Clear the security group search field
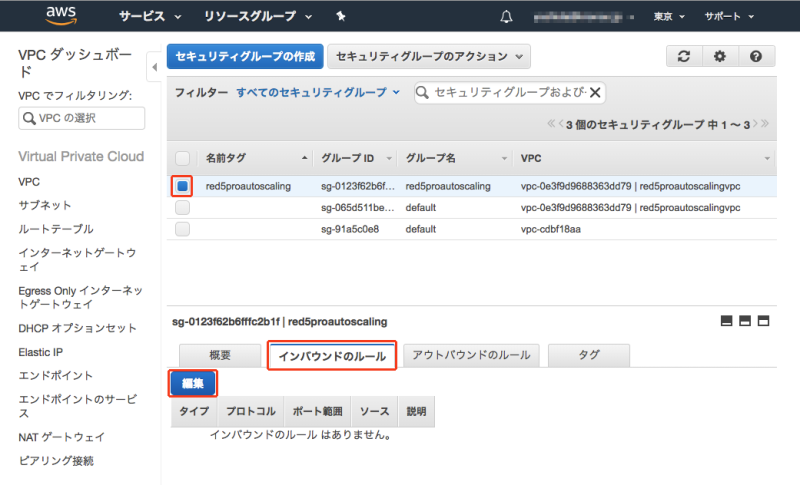This screenshot has height=485, width=800. 595,92
